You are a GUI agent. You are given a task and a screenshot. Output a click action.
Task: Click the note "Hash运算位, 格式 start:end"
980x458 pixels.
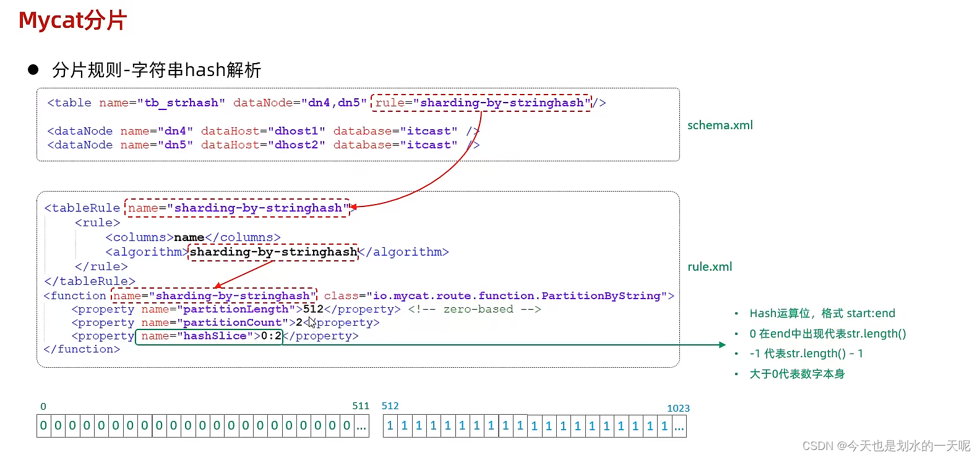coord(822,313)
